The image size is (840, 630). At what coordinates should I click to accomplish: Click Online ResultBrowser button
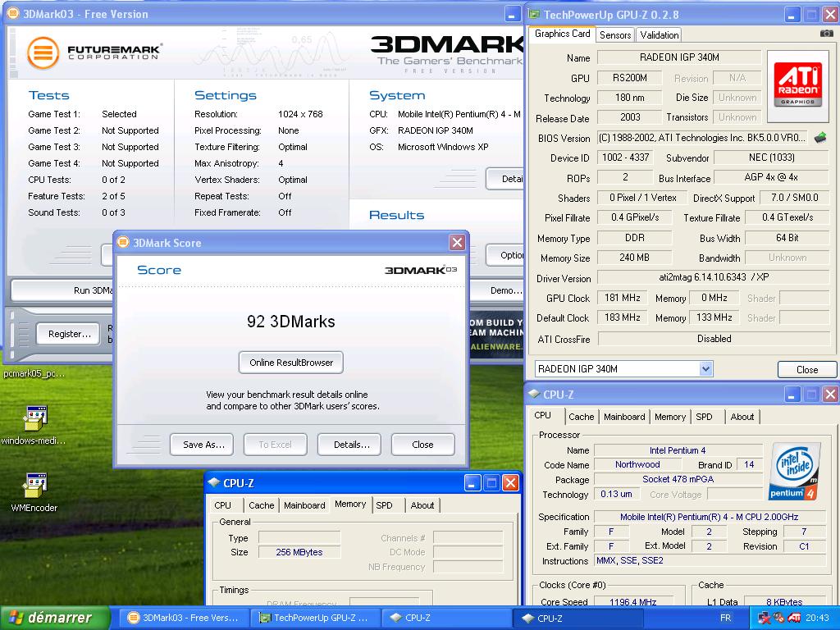(x=291, y=363)
